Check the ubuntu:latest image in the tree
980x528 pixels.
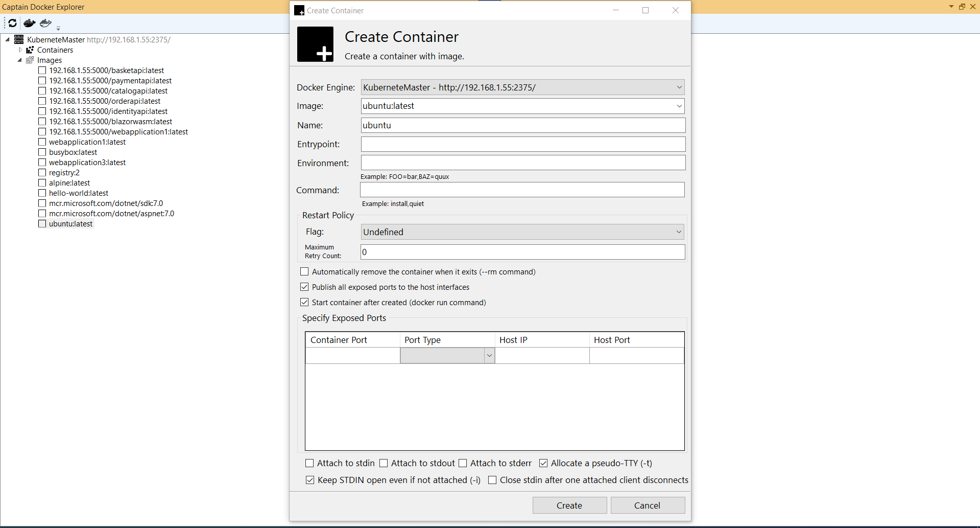(42, 223)
